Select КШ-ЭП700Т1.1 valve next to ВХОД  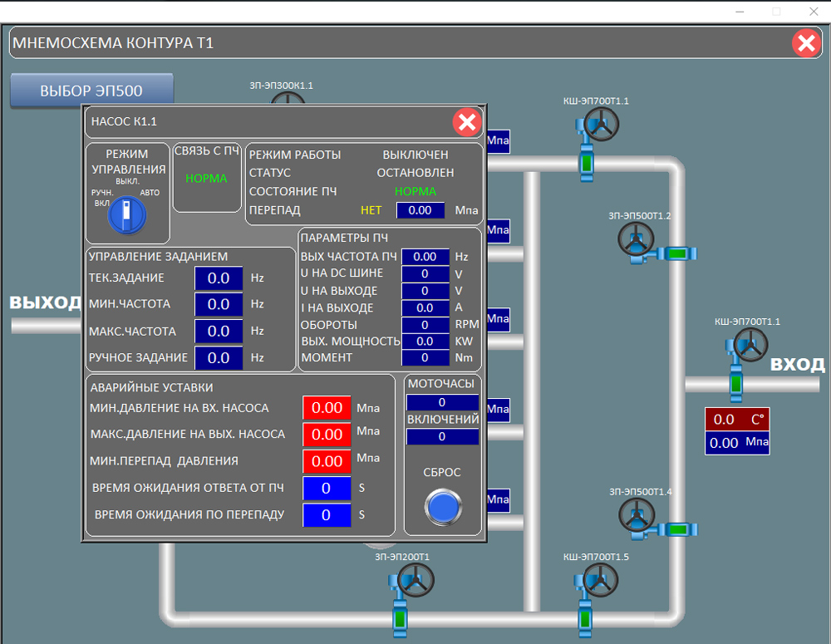750,345
